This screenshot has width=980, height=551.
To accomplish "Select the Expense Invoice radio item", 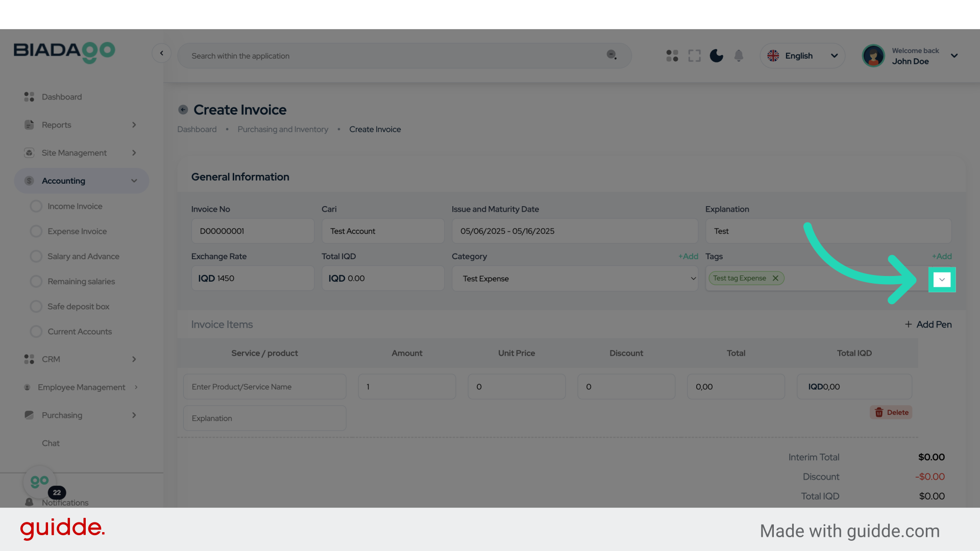I will click(36, 231).
